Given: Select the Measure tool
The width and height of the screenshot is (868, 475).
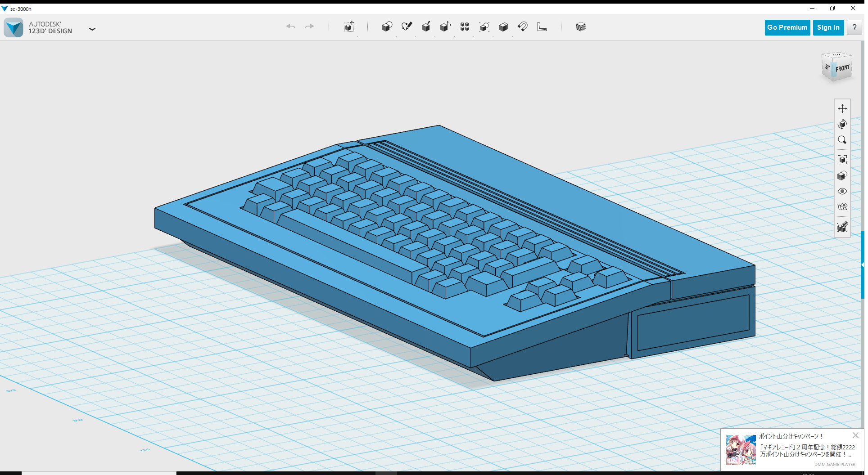Looking at the screenshot, I should click(x=542, y=27).
